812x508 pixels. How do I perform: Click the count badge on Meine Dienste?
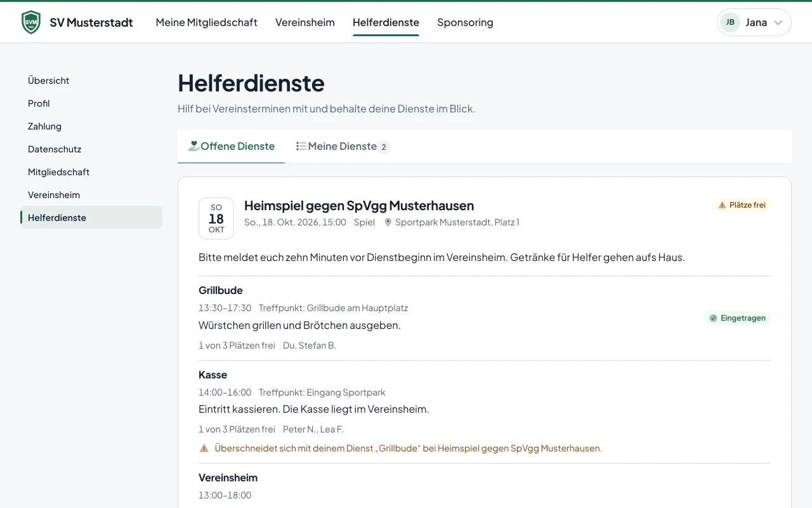[383, 147]
